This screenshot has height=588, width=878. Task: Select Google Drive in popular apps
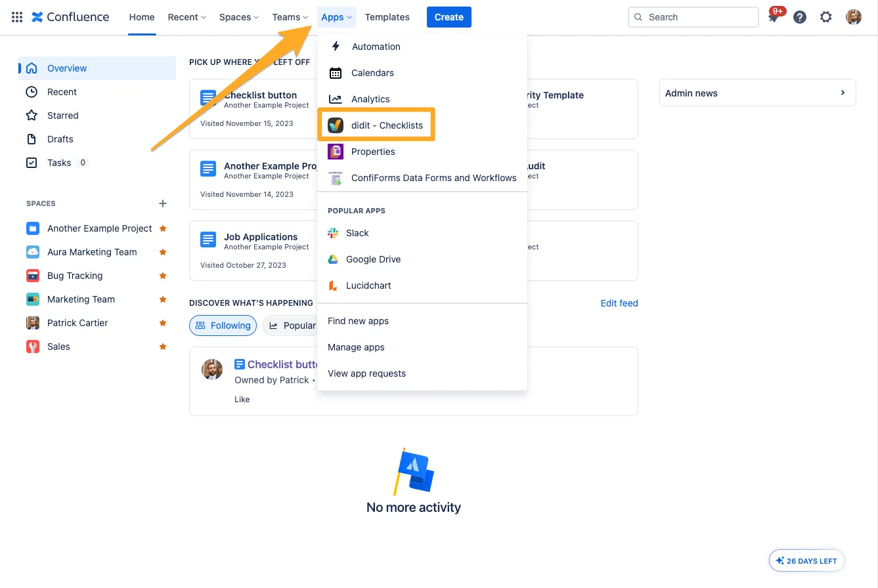click(x=373, y=259)
